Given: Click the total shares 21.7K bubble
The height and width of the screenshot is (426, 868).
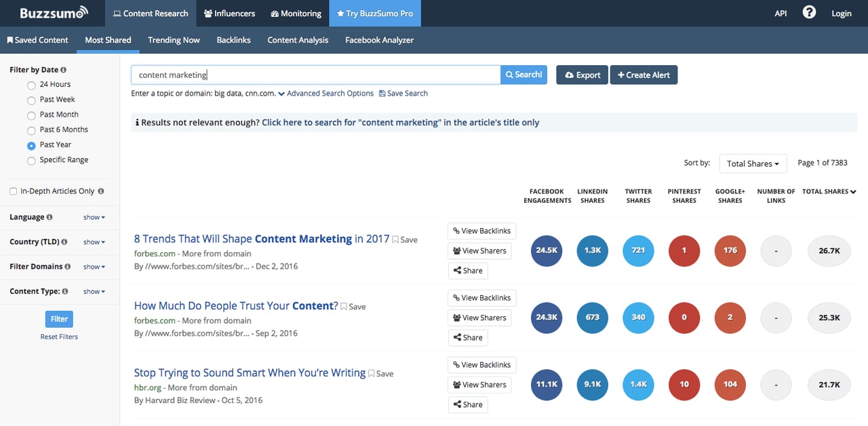Looking at the screenshot, I should [x=829, y=385].
